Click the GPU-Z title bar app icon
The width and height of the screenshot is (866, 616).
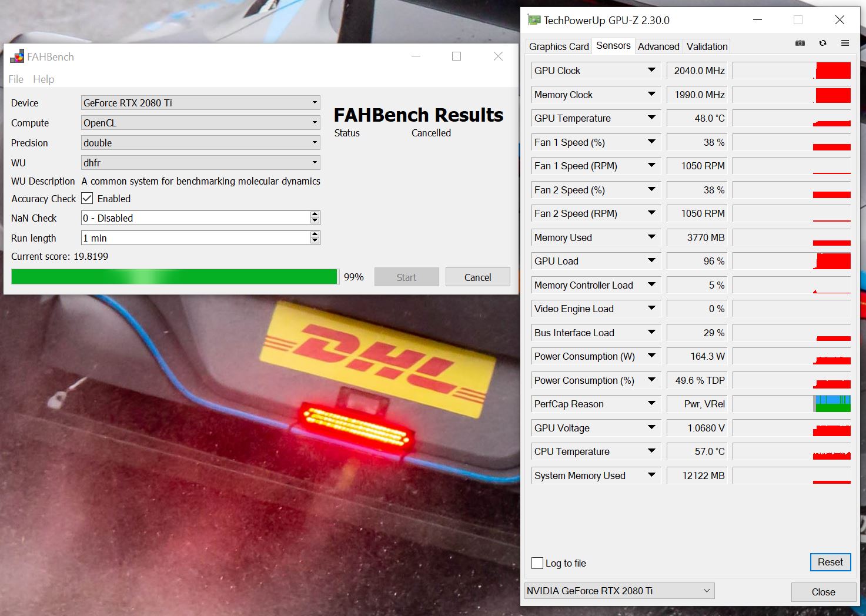(534, 20)
